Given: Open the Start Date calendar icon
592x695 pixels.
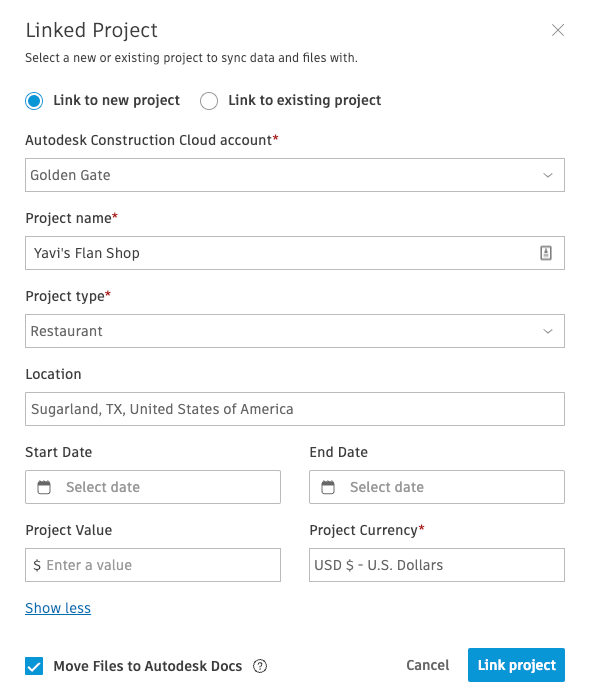Looking at the screenshot, I should pyautogui.click(x=44, y=487).
